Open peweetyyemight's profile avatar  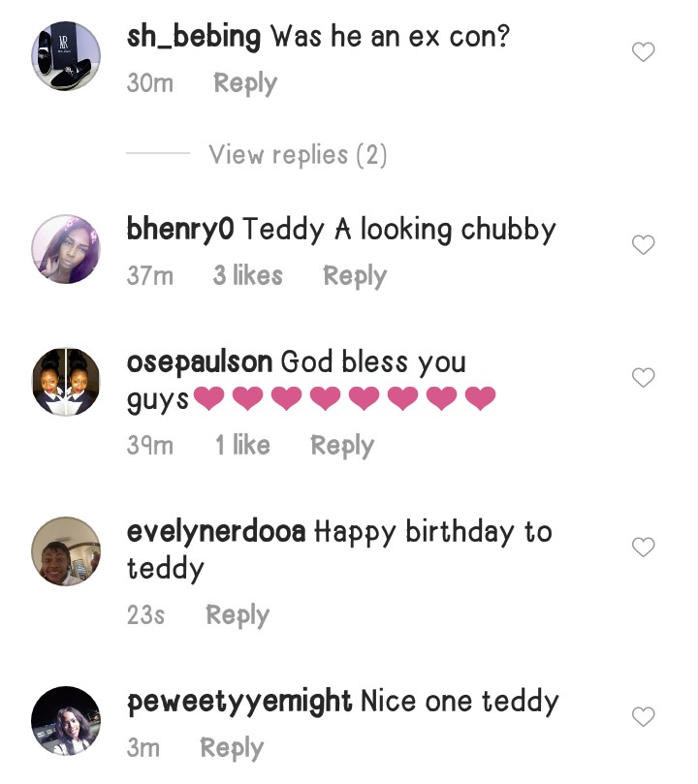click(x=66, y=721)
